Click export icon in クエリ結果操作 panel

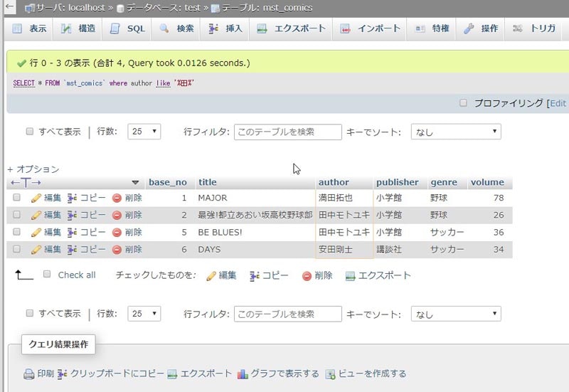pos(172,374)
